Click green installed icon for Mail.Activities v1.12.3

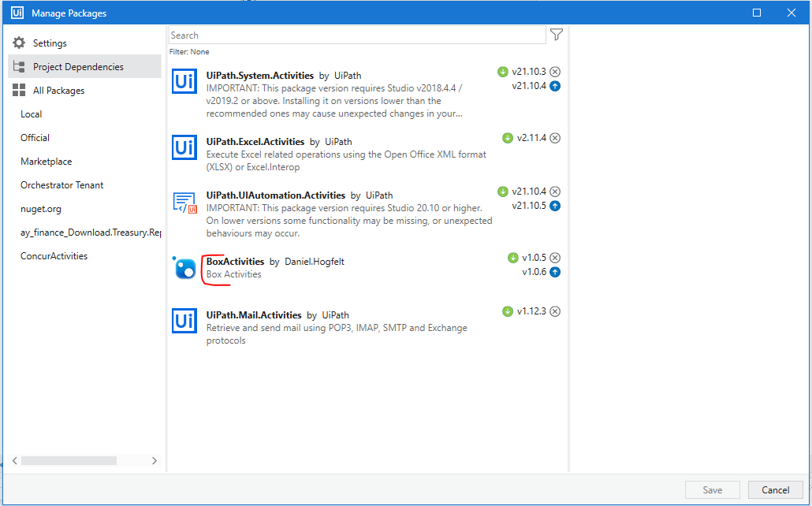pyautogui.click(x=508, y=311)
